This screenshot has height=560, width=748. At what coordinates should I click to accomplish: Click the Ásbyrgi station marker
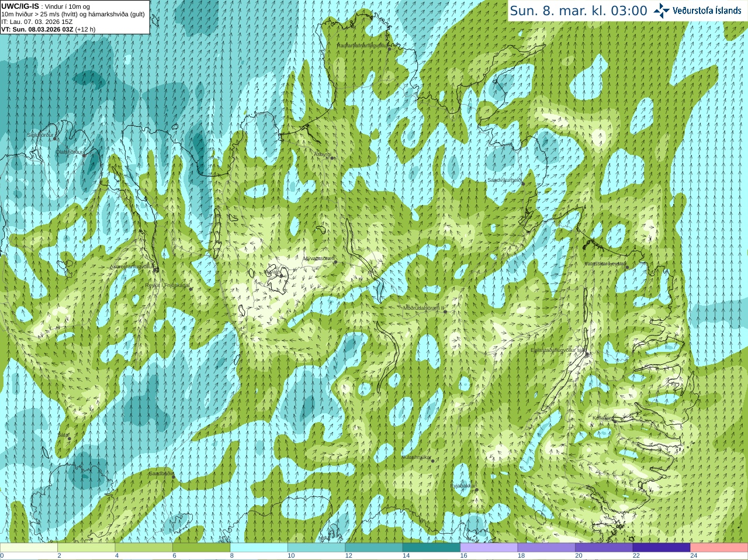[x=332, y=158]
